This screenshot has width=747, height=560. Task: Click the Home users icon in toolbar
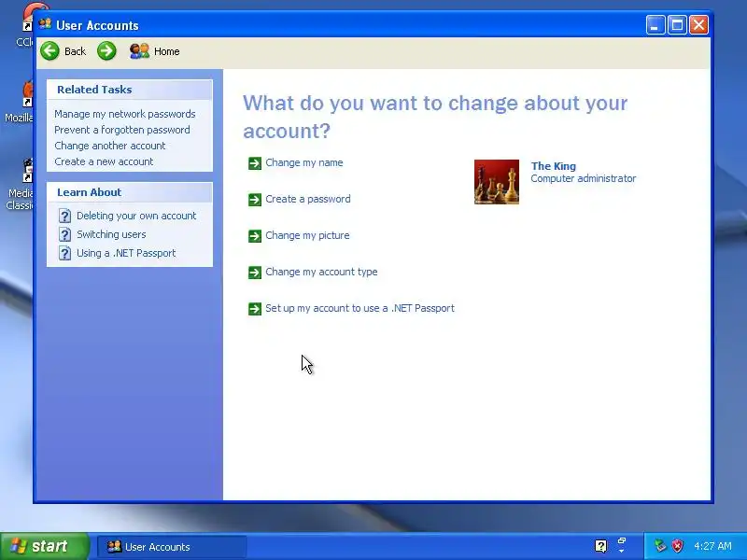click(x=139, y=51)
